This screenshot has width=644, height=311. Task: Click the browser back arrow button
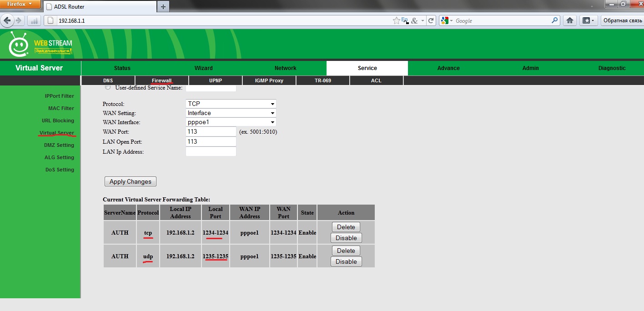click(x=7, y=20)
